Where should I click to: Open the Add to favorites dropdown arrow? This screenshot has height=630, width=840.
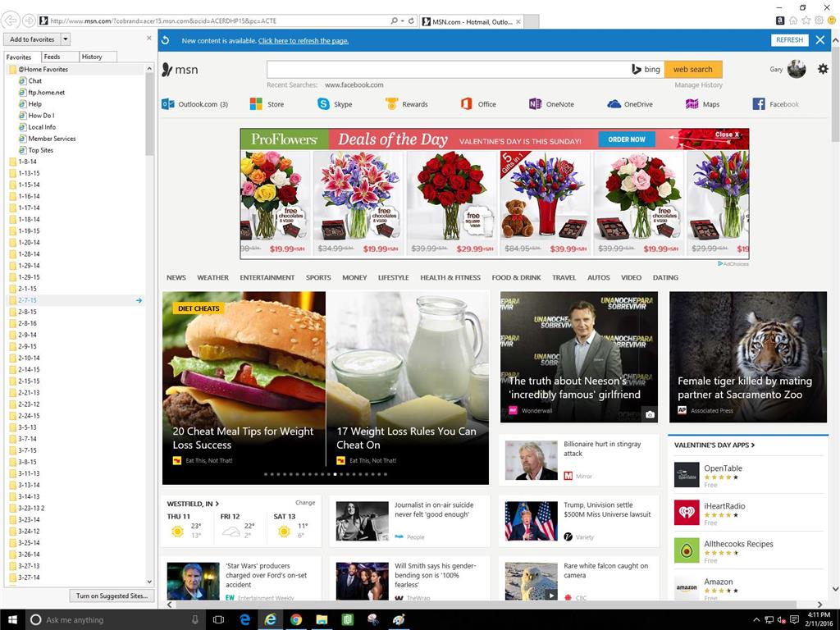pyautogui.click(x=66, y=39)
